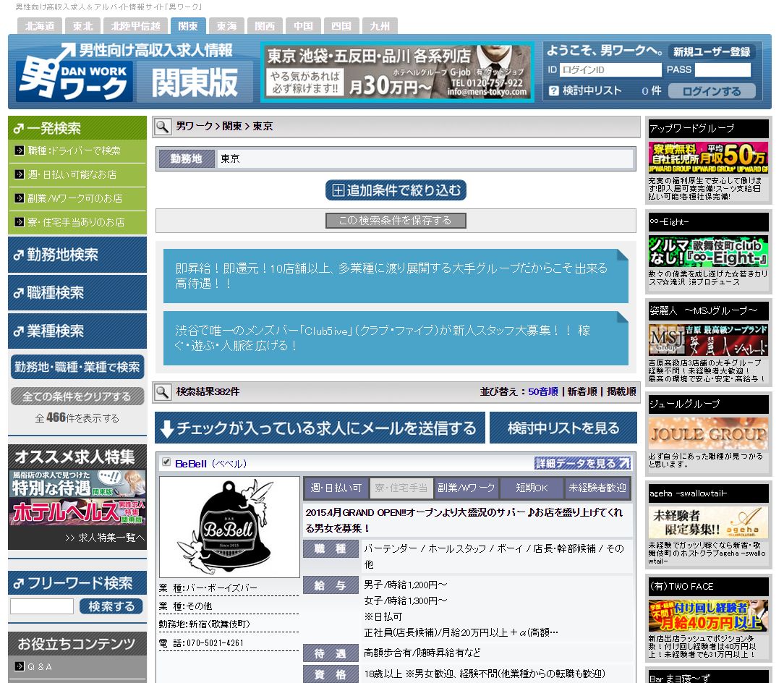Click the 男ワーク DAN WORK logo
This screenshot has width=784, height=683.
75,72
